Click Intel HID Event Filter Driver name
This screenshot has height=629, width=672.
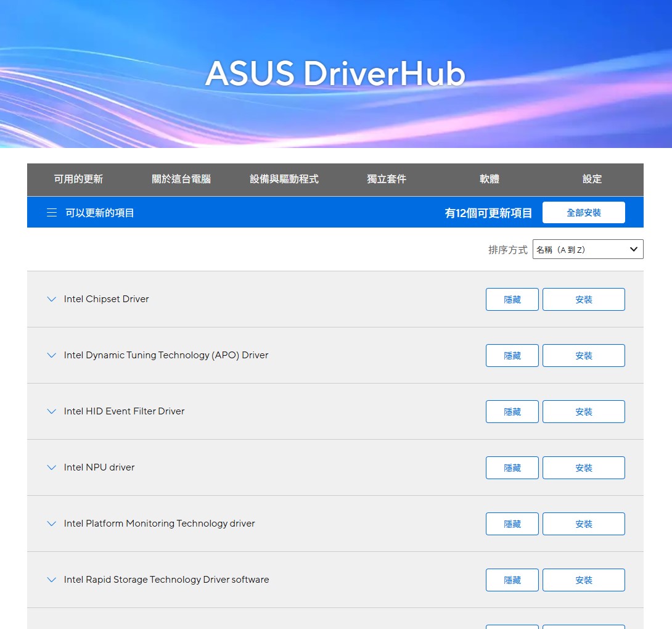coord(125,411)
